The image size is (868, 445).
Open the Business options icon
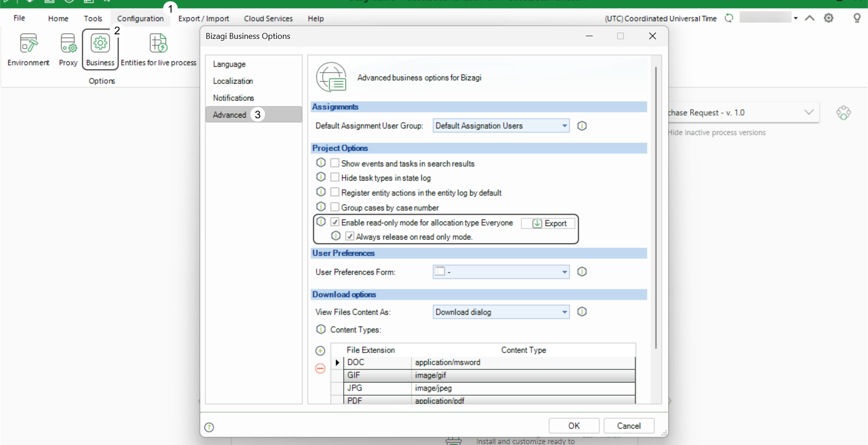click(x=100, y=43)
